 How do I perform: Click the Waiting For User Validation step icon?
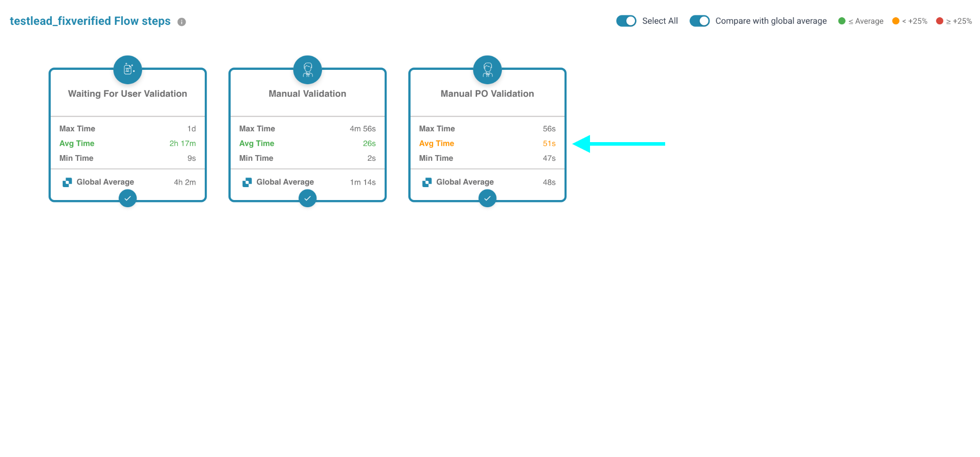(128, 70)
